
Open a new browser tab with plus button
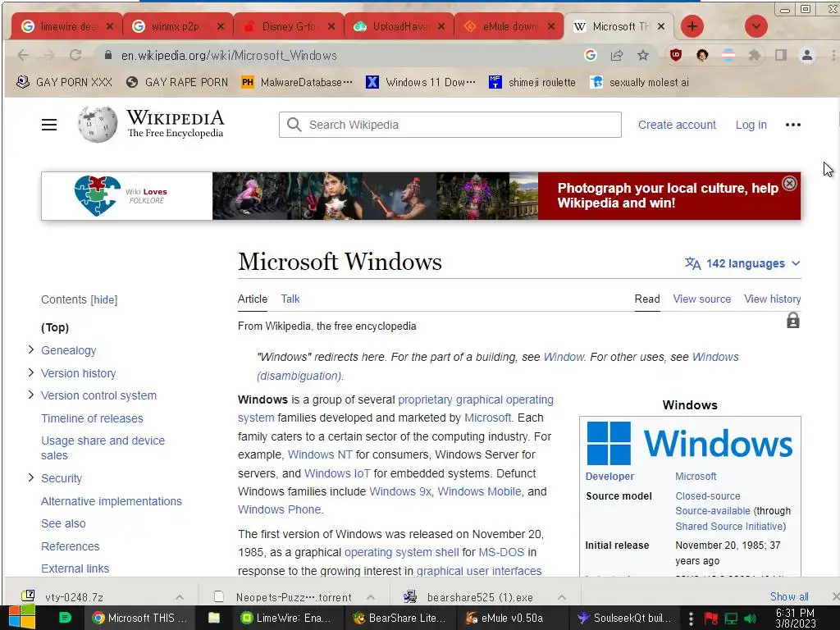(x=692, y=26)
